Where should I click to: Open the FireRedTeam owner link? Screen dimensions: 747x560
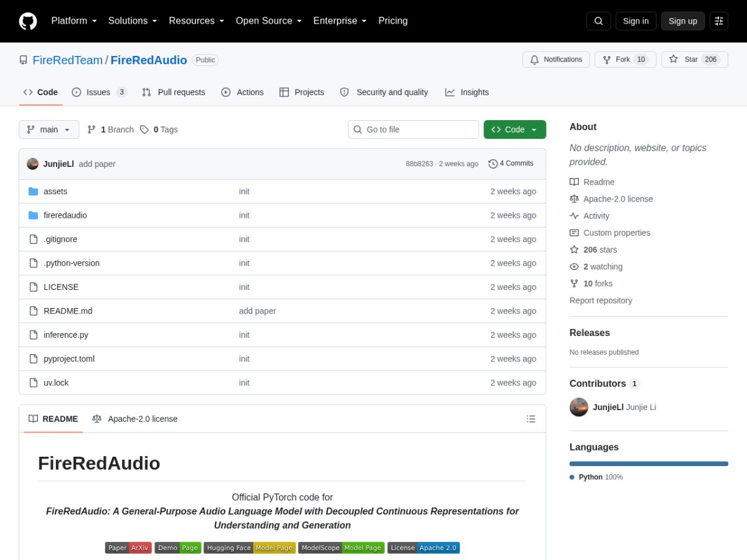pyautogui.click(x=68, y=60)
